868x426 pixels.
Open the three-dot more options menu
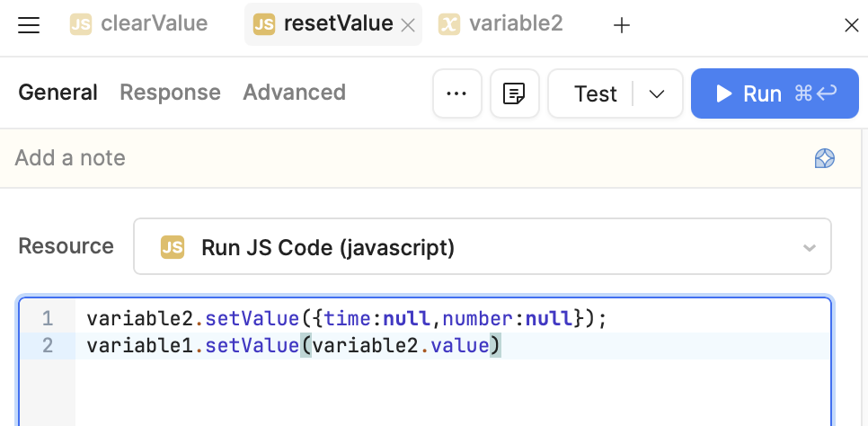click(456, 93)
